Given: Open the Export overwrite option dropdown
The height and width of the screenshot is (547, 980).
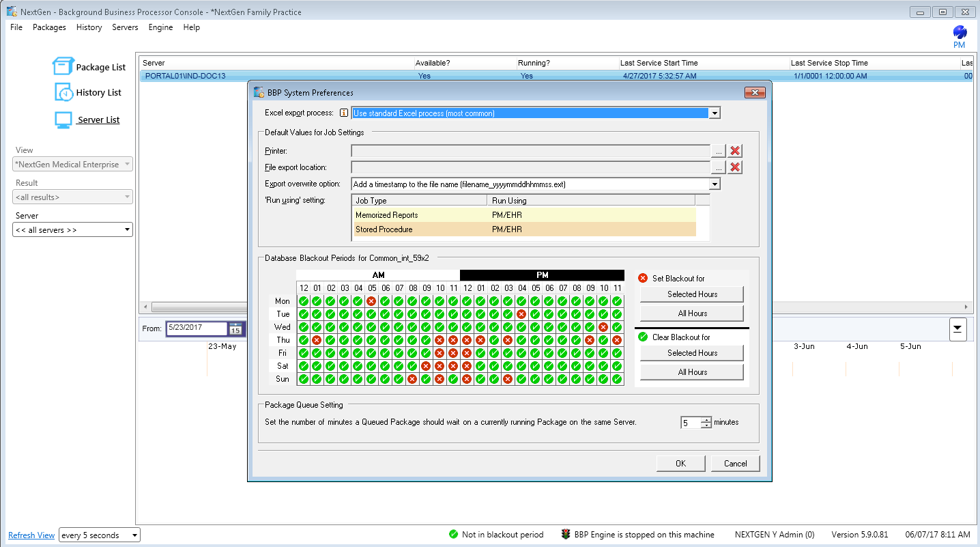Looking at the screenshot, I should (x=715, y=184).
